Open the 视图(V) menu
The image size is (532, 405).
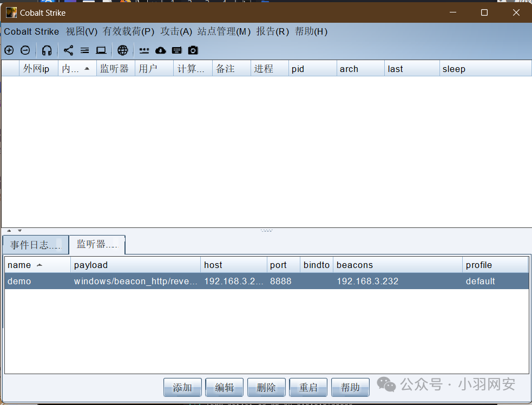coord(81,31)
